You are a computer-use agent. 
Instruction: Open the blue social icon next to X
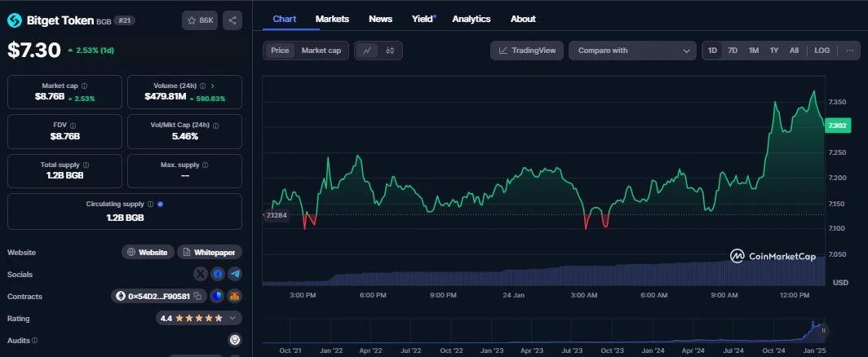[218, 274]
